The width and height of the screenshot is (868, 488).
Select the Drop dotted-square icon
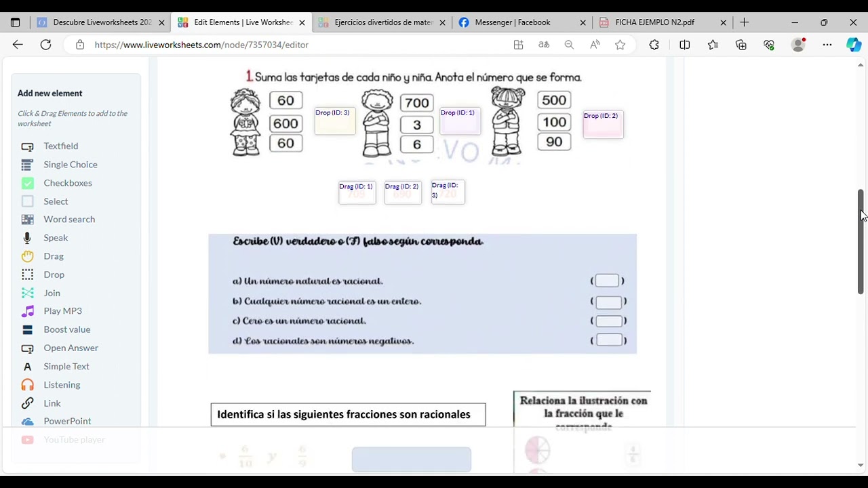point(27,274)
